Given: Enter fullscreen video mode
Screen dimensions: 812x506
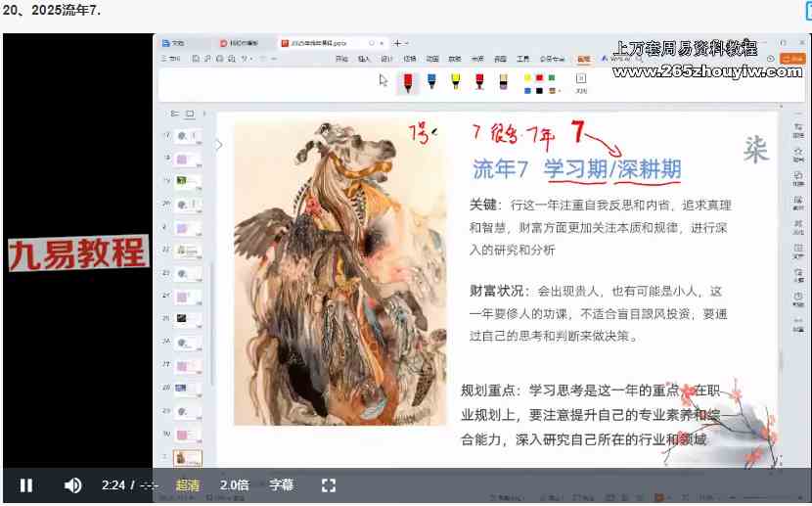Looking at the screenshot, I should click(329, 485).
